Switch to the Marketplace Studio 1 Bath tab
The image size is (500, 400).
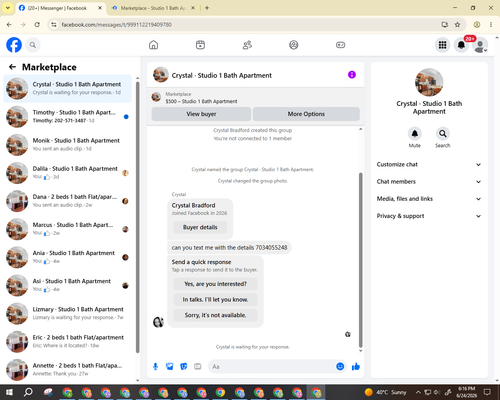pos(153,8)
